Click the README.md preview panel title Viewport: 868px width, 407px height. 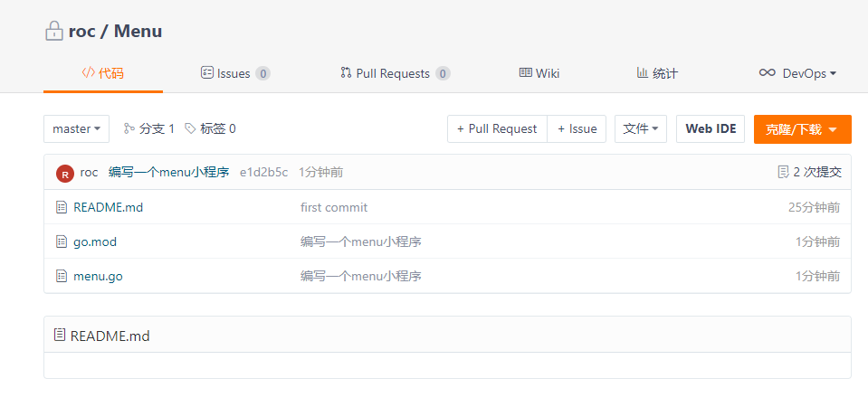click(110, 336)
